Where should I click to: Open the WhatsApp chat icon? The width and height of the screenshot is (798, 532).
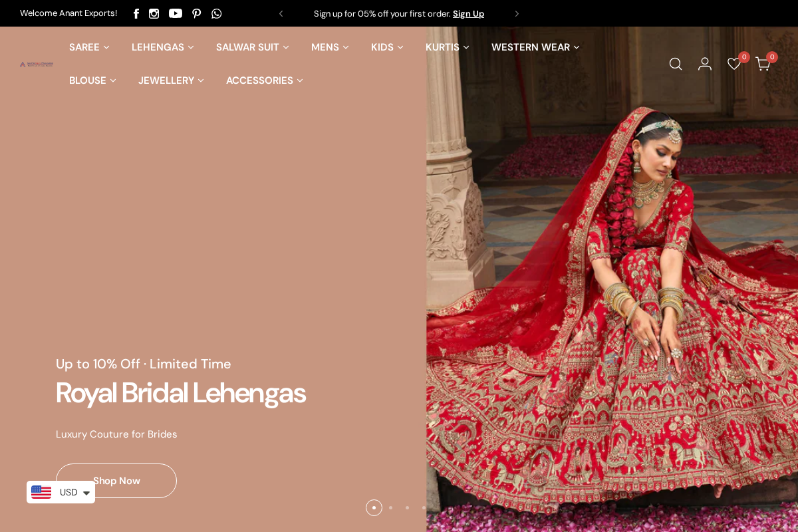tap(217, 13)
